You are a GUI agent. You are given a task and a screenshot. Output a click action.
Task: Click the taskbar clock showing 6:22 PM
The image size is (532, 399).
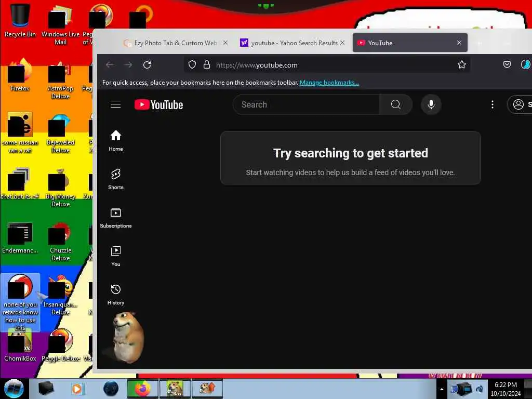point(506,389)
